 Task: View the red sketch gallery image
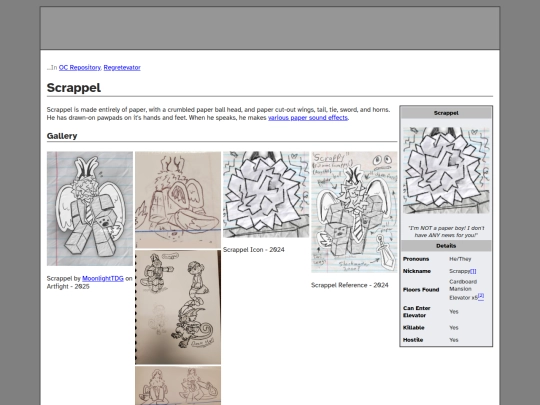[178, 200]
